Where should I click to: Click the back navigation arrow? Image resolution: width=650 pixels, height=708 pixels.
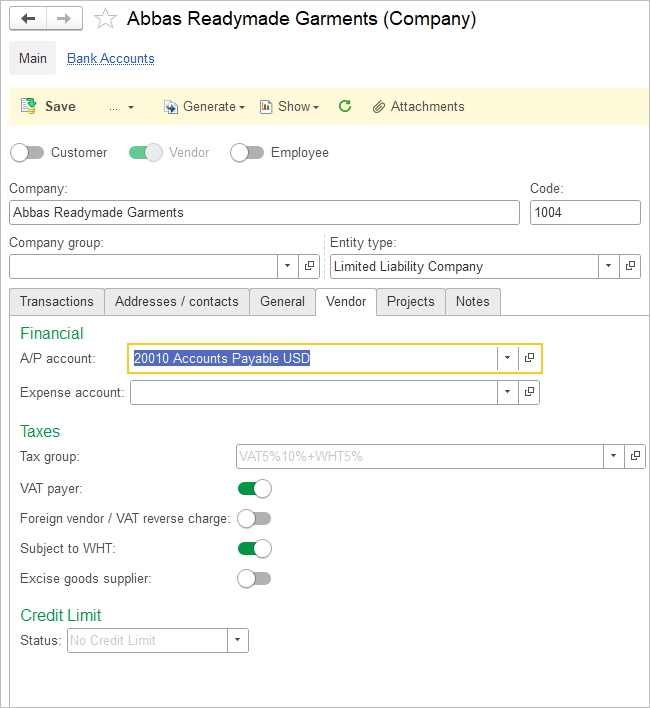[x=28, y=19]
